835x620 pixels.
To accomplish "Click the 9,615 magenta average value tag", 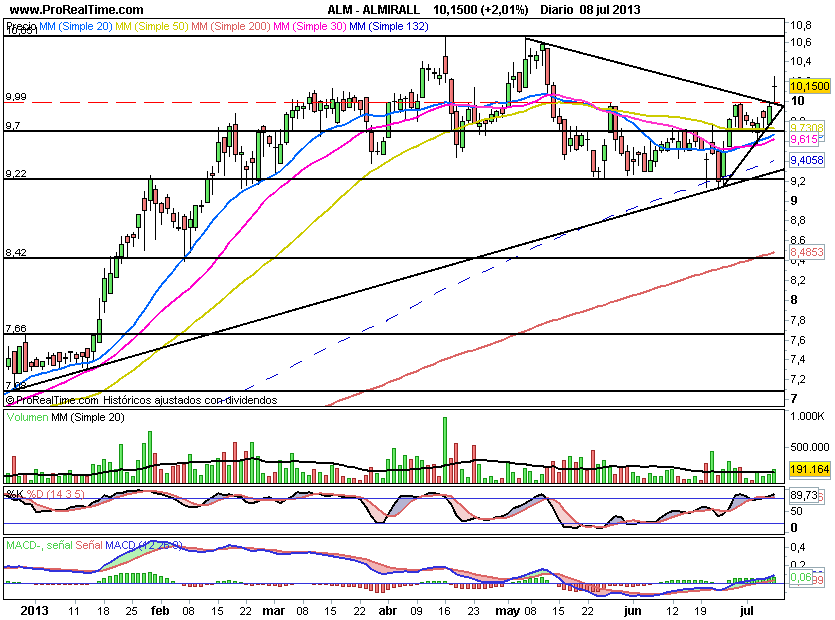I will (804, 139).
